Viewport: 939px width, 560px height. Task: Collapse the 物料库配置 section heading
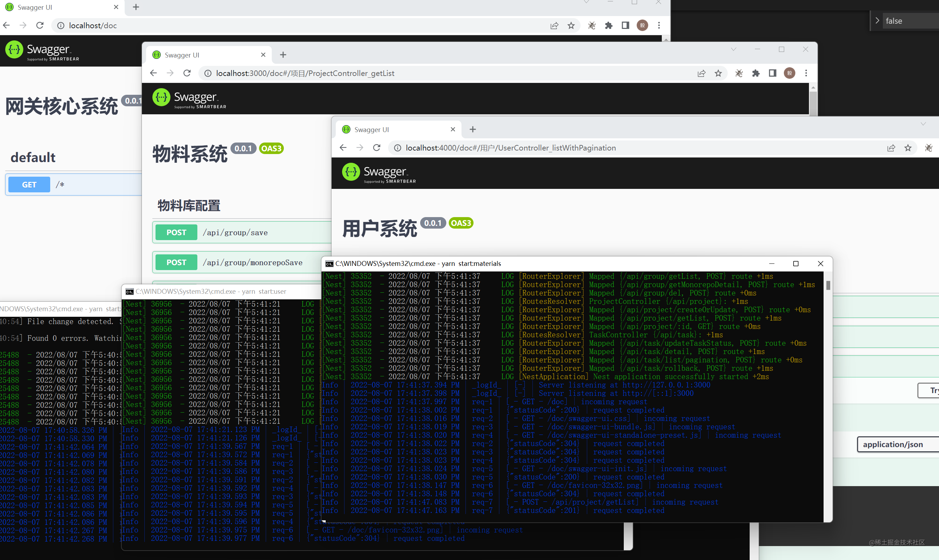189,206
